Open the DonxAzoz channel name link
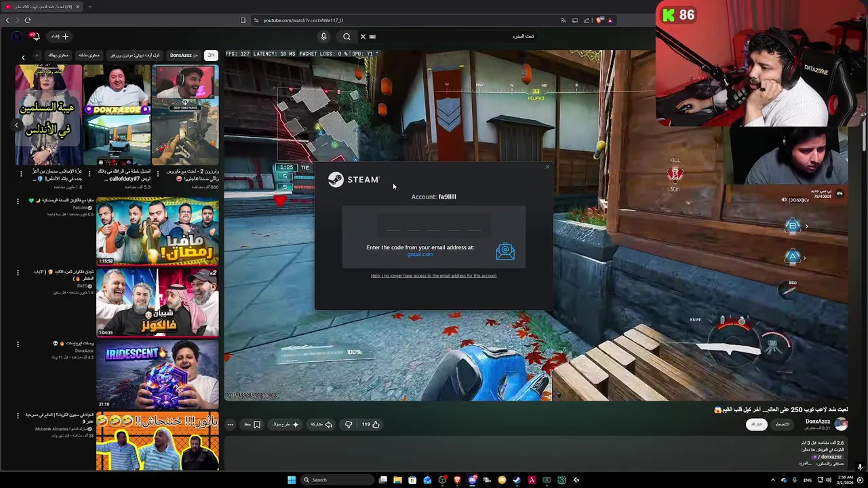Image resolution: width=868 pixels, height=488 pixels. coord(817,421)
